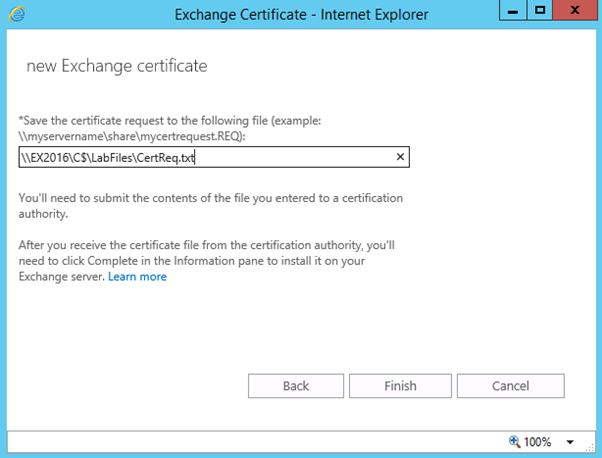Open the zoom level dropdown arrow
The width and height of the screenshot is (602, 458).
coord(570,442)
